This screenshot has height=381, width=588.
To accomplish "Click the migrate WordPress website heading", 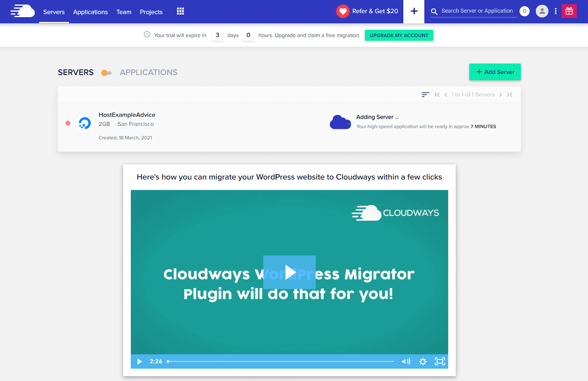I will coord(290,177).
